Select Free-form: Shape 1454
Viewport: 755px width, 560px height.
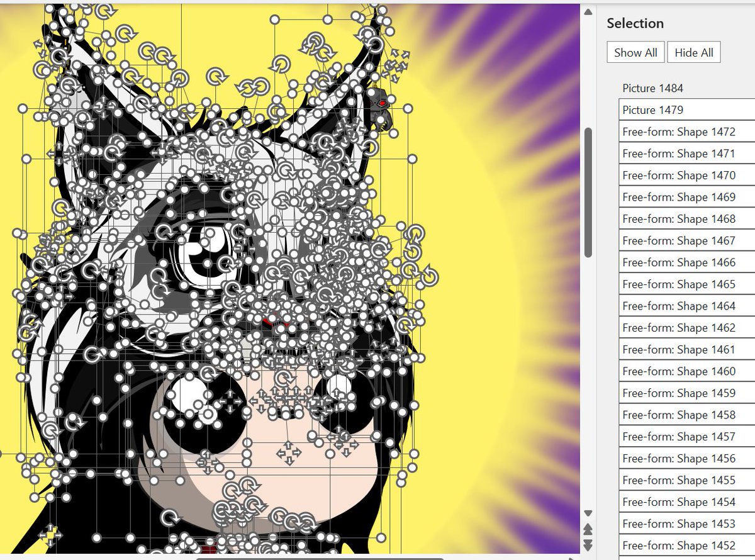tap(687, 501)
